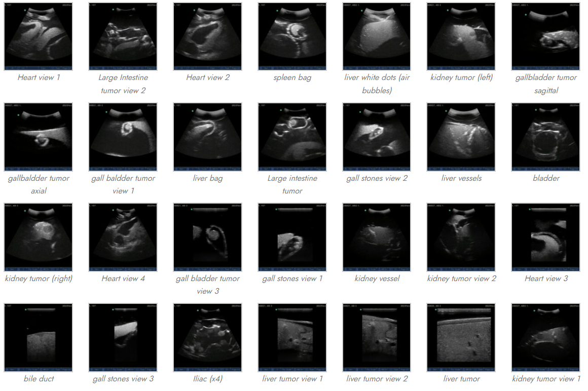Open the Heart view 1 ultrasound thumbnail
Screen dimensions: 588x391
pos(39,36)
